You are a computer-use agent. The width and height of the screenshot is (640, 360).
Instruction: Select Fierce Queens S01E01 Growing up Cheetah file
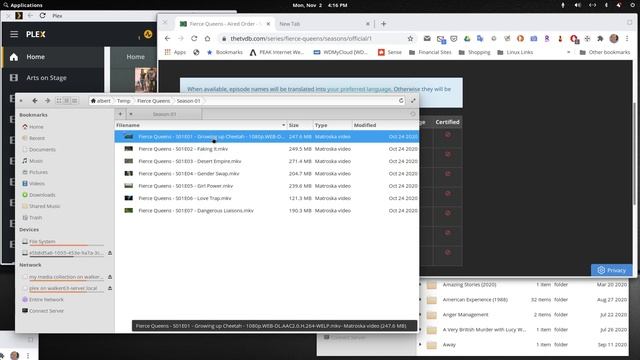coord(267,137)
